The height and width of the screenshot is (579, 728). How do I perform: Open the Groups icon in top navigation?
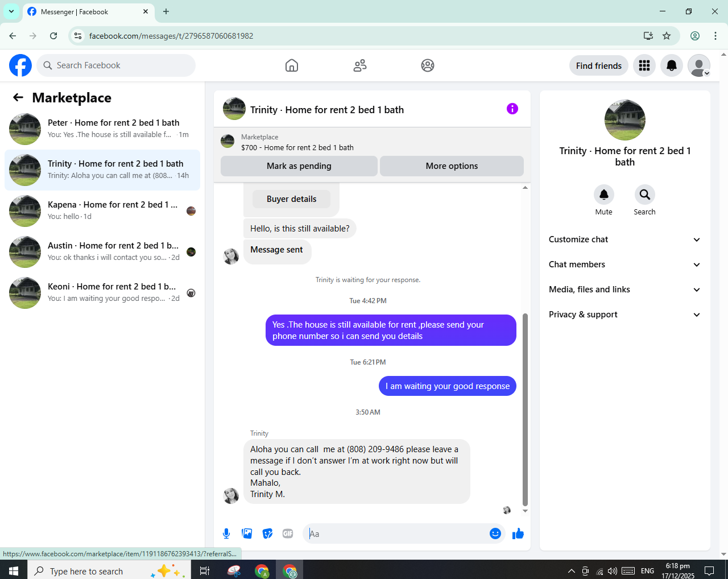(x=428, y=65)
